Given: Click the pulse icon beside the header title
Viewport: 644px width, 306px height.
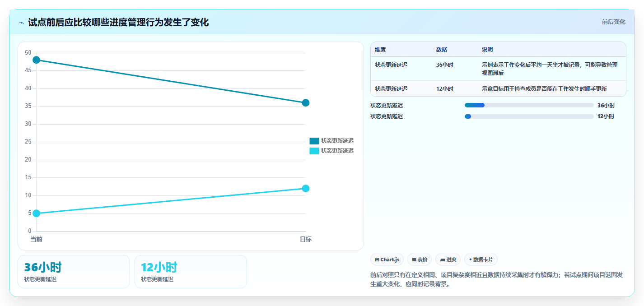Looking at the screenshot, I should tap(21, 23).
